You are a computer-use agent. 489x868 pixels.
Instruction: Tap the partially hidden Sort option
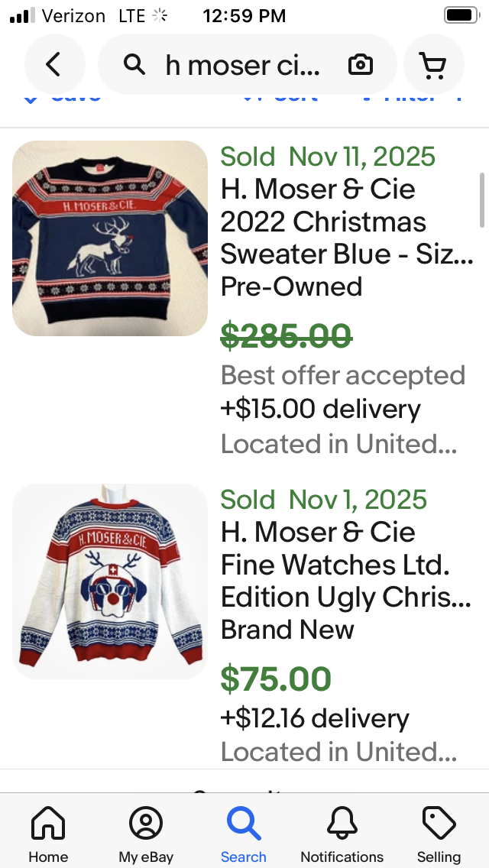[x=283, y=97]
